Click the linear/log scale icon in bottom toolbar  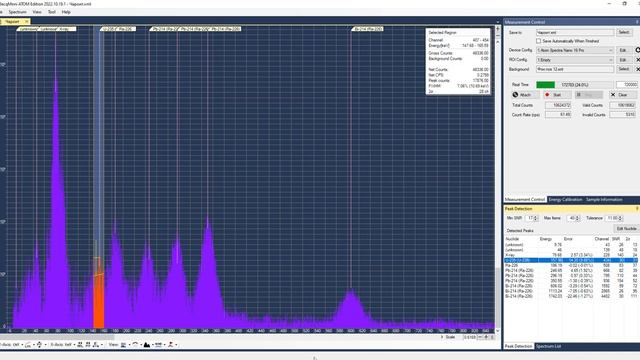[29, 345]
